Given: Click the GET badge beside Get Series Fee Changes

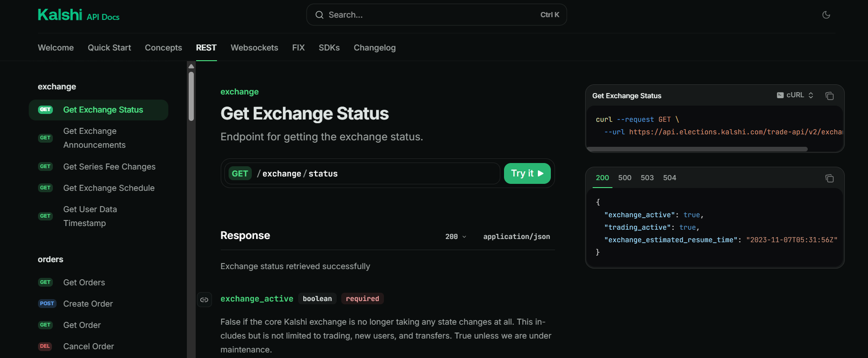Looking at the screenshot, I should [45, 167].
